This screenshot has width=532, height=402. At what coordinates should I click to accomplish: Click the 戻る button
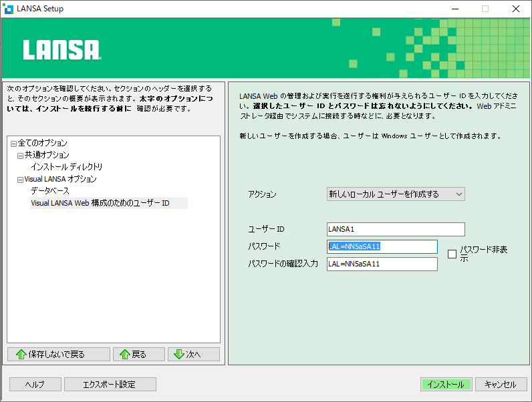(139, 354)
